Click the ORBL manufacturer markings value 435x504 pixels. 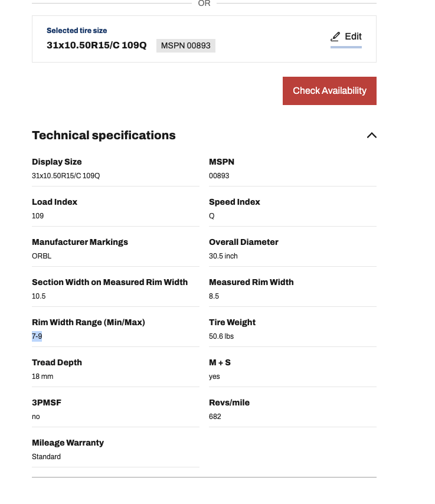tap(41, 256)
